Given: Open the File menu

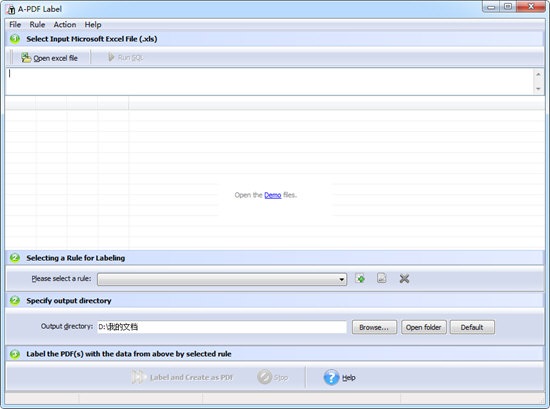Looking at the screenshot, I should click(15, 25).
